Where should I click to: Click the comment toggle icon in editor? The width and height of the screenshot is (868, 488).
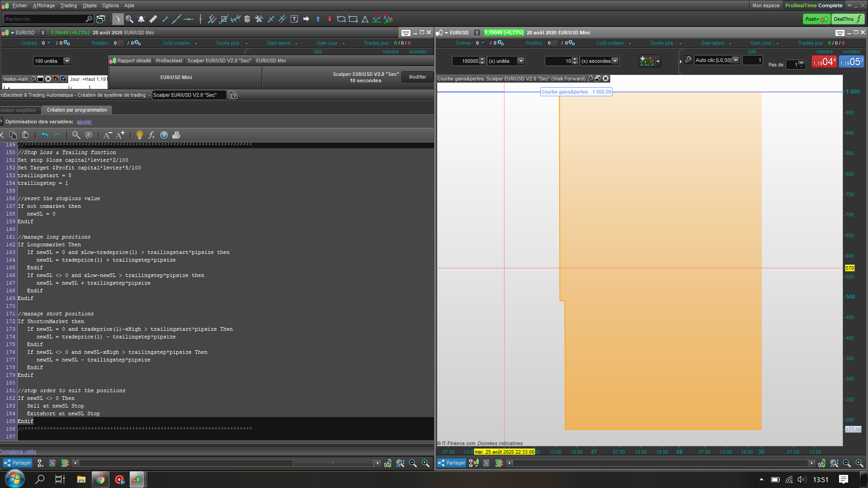[89, 135]
